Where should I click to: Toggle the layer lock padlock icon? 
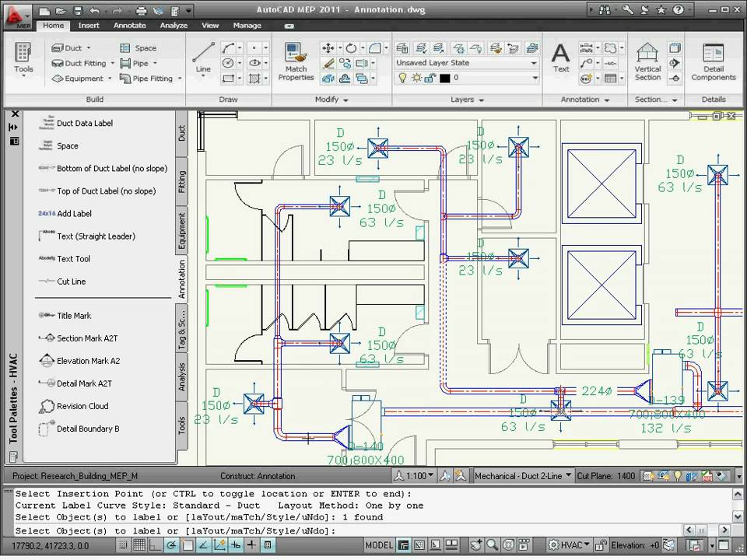pos(430,78)
